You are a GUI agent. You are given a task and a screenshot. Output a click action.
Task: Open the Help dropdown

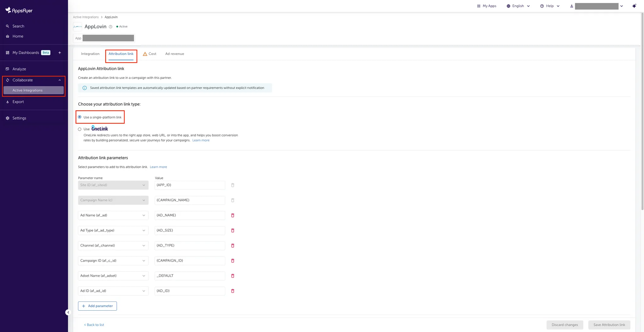coord(550,6)
